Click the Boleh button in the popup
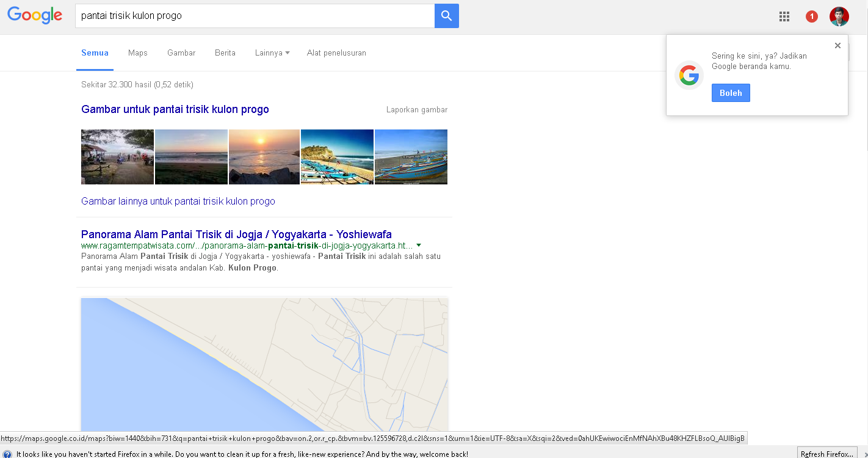 point(731,93)
